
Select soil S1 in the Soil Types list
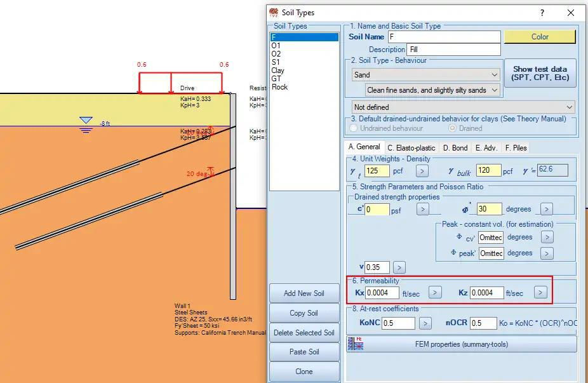click(x=304, y=62)
